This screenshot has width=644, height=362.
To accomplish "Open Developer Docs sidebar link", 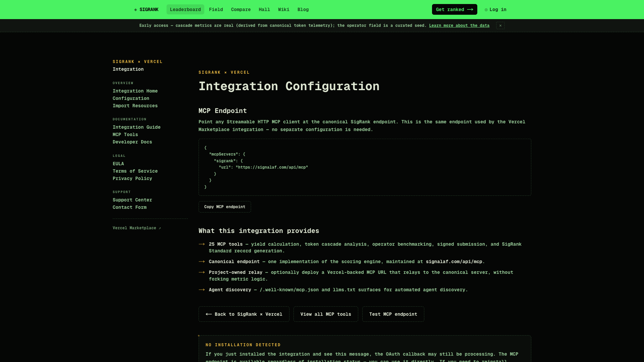I will pyautogui.click(x=132, y=142).
